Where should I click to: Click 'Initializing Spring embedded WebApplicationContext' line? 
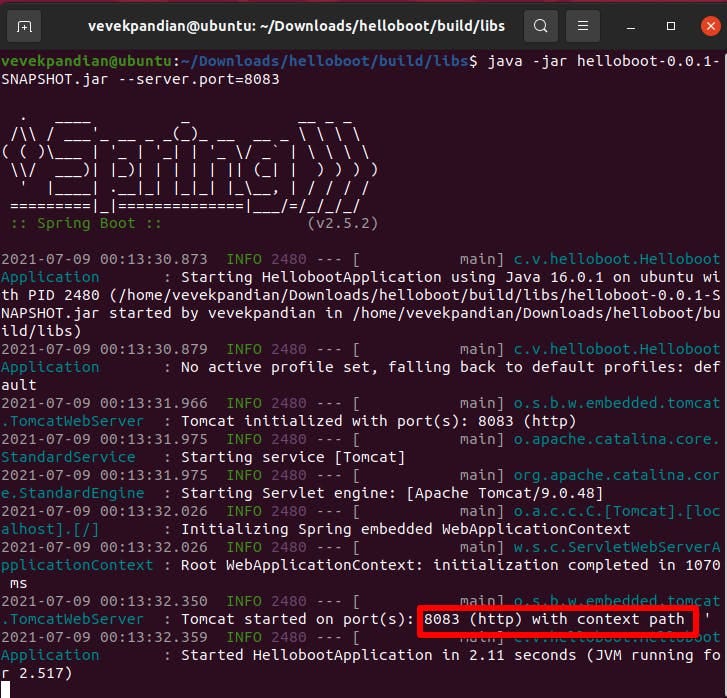(x=405, y=529)
